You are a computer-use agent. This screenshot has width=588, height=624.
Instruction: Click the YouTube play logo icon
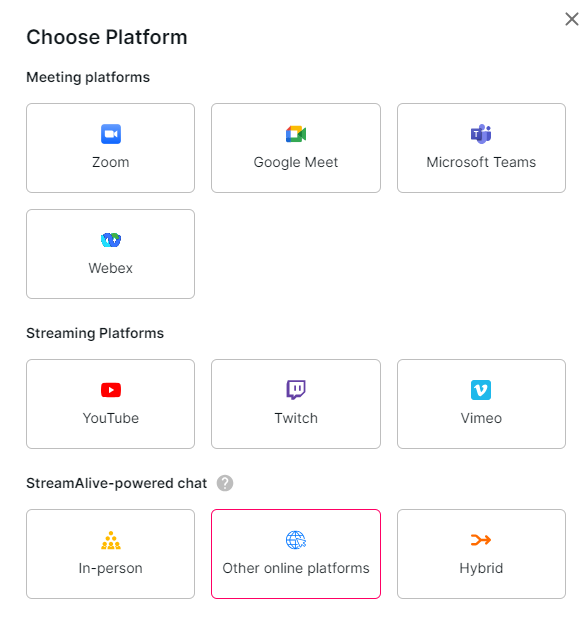(111, 390)
